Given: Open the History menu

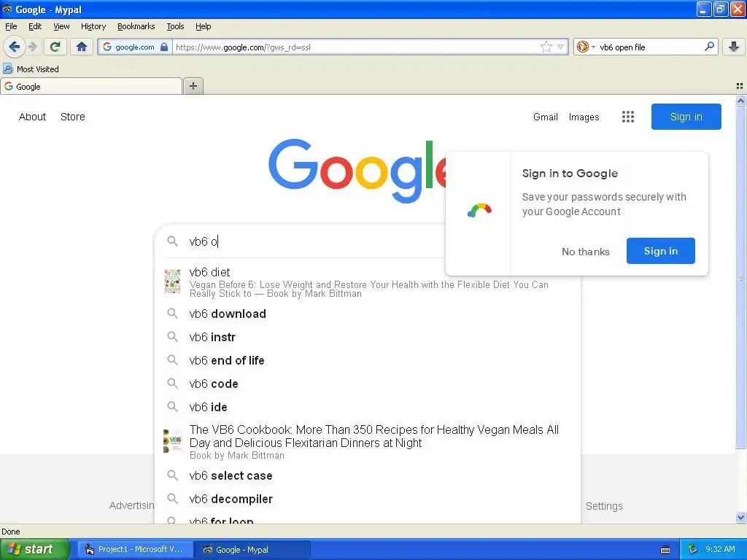Looking at the screenshot, I should pyautogui.click(x=93, y=26).
